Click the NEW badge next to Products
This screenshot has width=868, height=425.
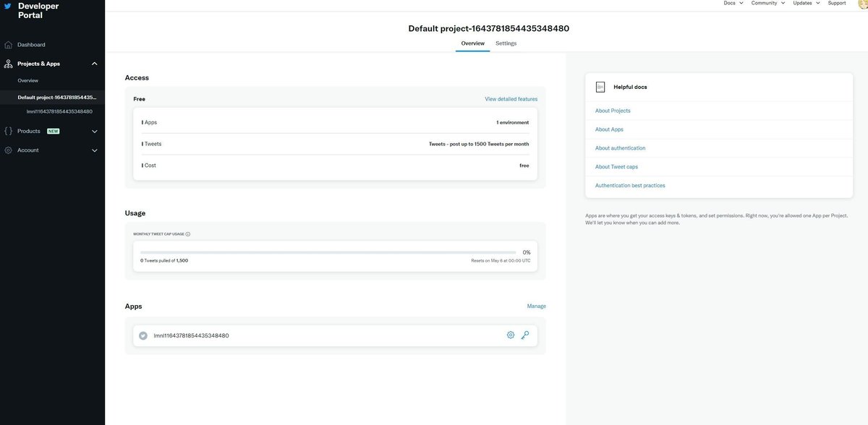53,132
